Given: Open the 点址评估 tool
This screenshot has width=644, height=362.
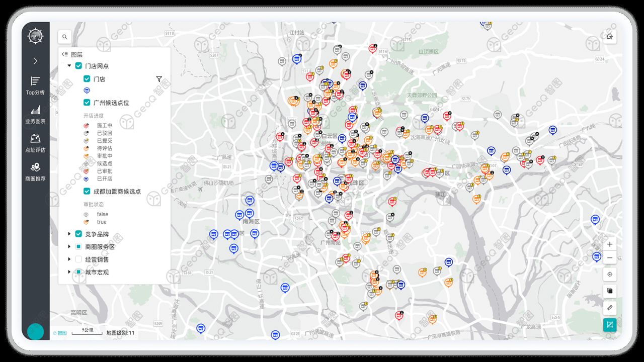Looking at the screenshot, I should pyautogui.click(x=35, y=143).
